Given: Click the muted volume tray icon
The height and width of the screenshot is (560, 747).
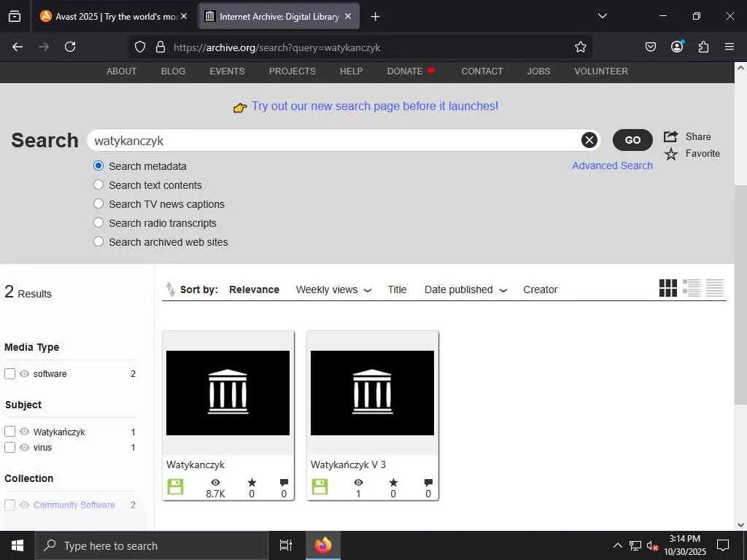Looking at the screenshot, I should [652, 545].
